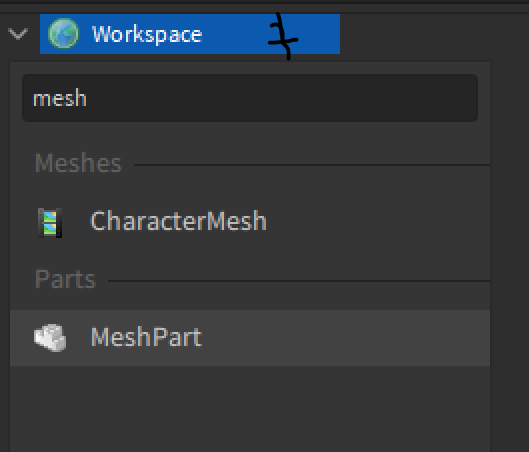
Task: Click the Parts category header
Action: click(65, 279)
